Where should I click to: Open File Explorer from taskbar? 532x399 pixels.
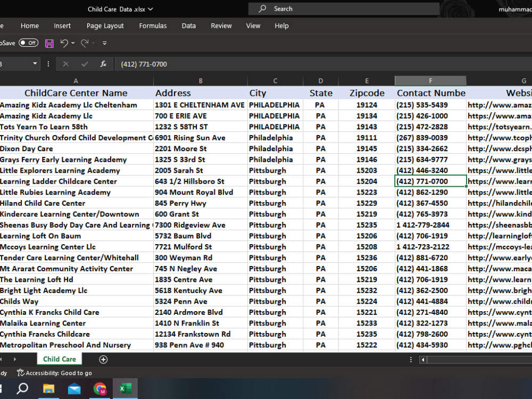pyautogui.click(x=48, y=388)
